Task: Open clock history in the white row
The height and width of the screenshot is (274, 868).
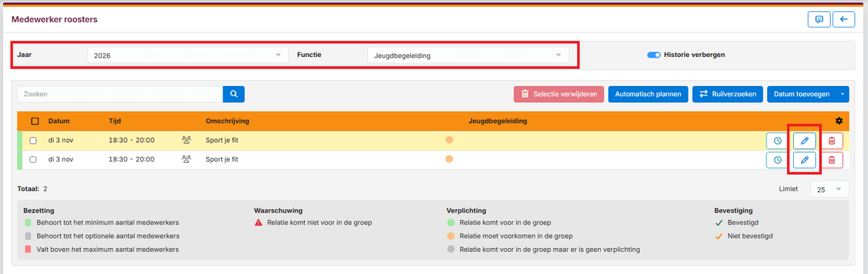Action: (777, 160)
